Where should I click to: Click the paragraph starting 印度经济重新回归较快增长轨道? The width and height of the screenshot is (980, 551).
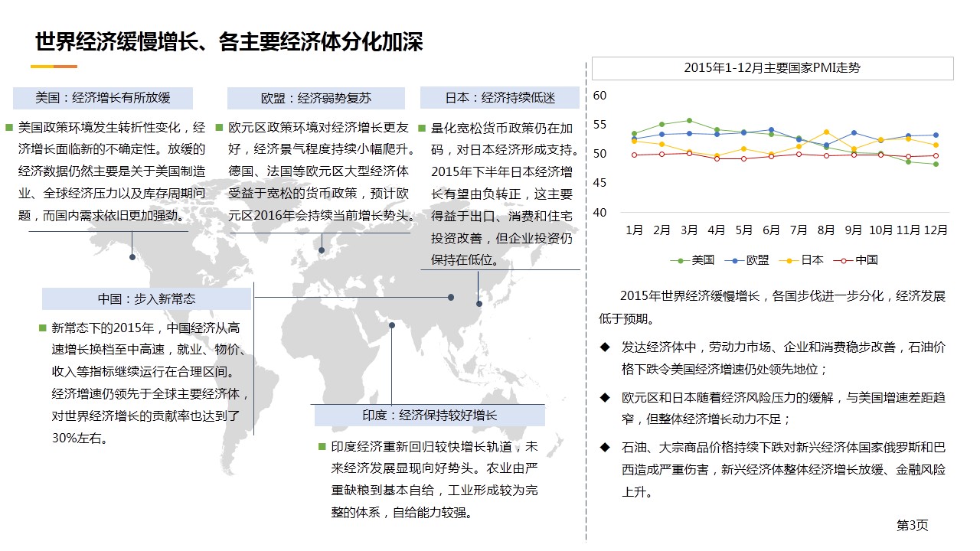(435, 479)
